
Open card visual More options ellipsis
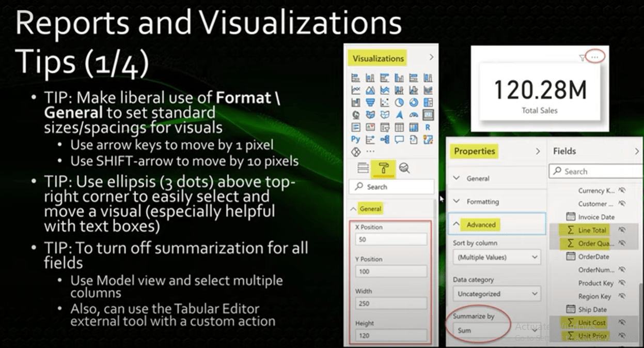tap(596, 57)
